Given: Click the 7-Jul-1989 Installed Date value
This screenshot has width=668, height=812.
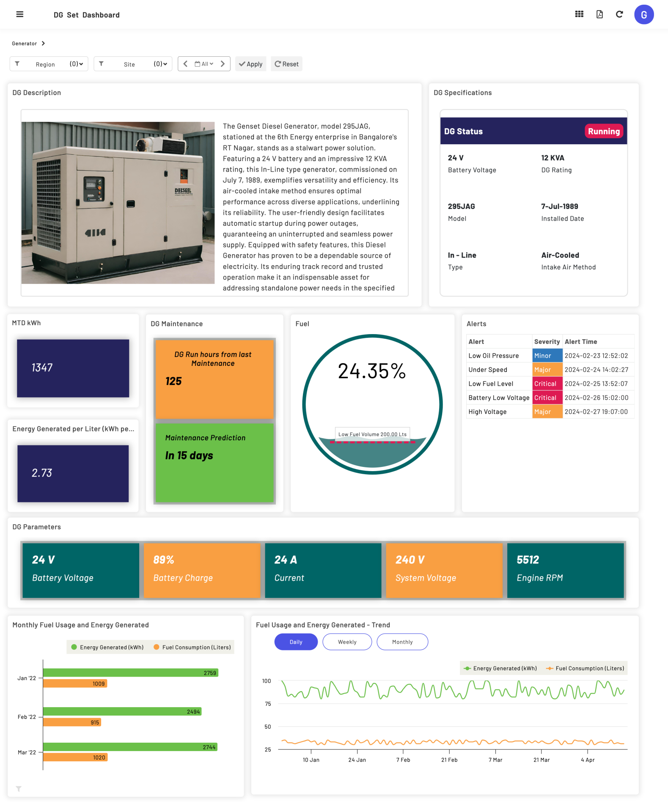Looking at the screenshot, I should click(x=559, y=206).
